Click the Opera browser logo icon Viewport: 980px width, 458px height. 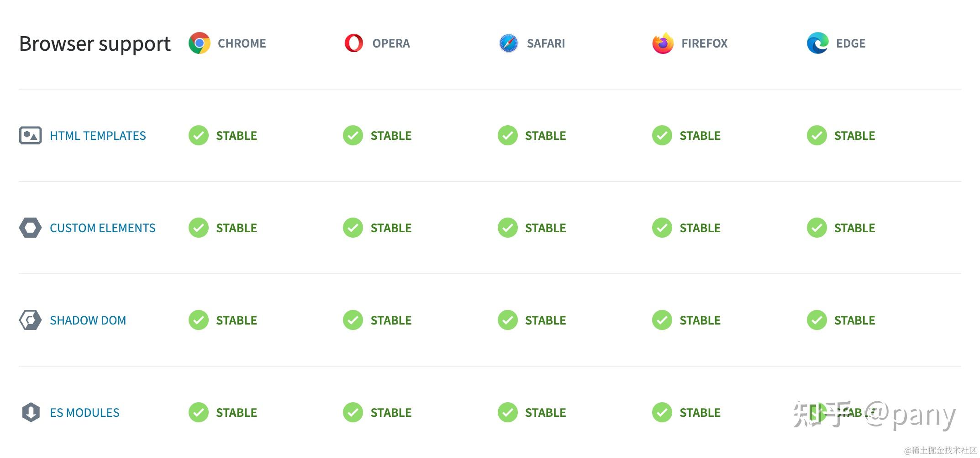pyautogui.click(x=353, y=43)
